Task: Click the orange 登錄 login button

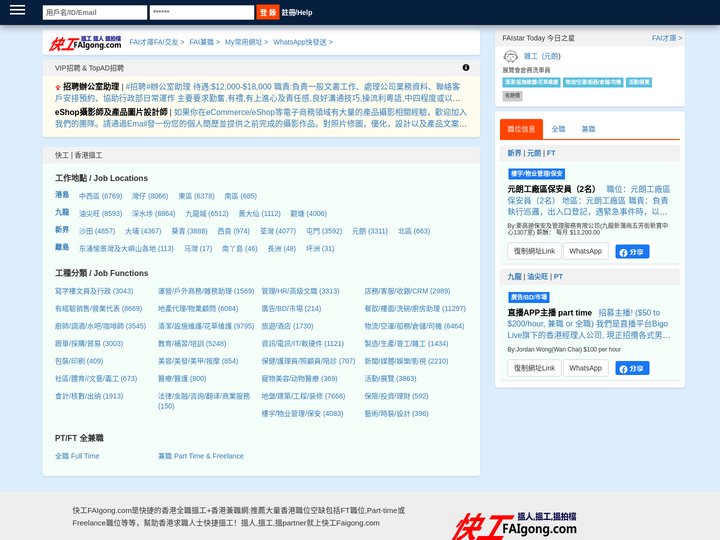Action: [268, 12]
